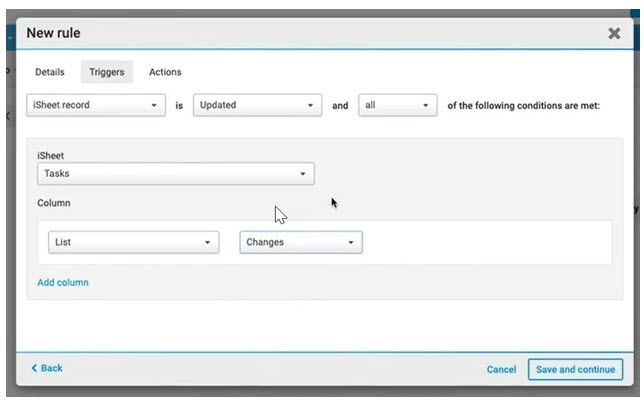Click the Add column link
The image size is (644, 409).
click(63, 283)
